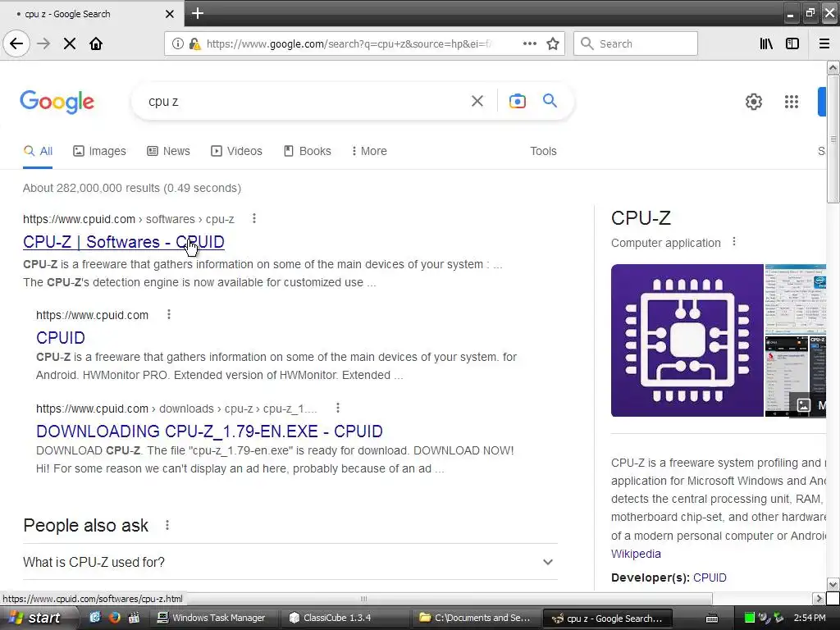The height and width of the screenshot is (630, 840).
Task: Open the large CPU-Z chip logo image
Action: point(687,340)
